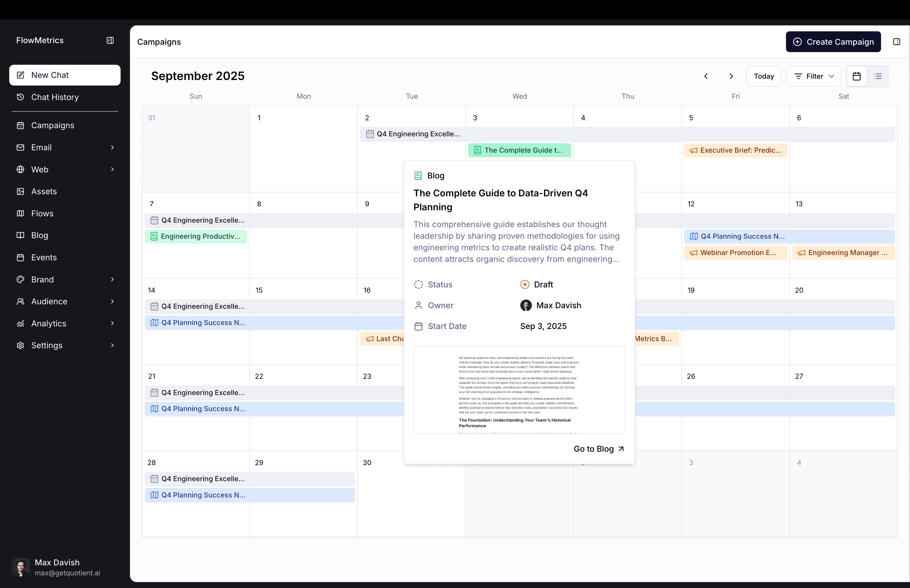The height and width of the screenshot is (588, 910).
Task: Click the next month arrow
Action: click(731, 76)
